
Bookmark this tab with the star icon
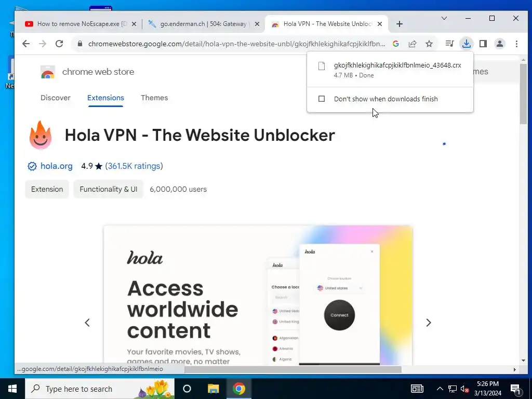point(429,44)
